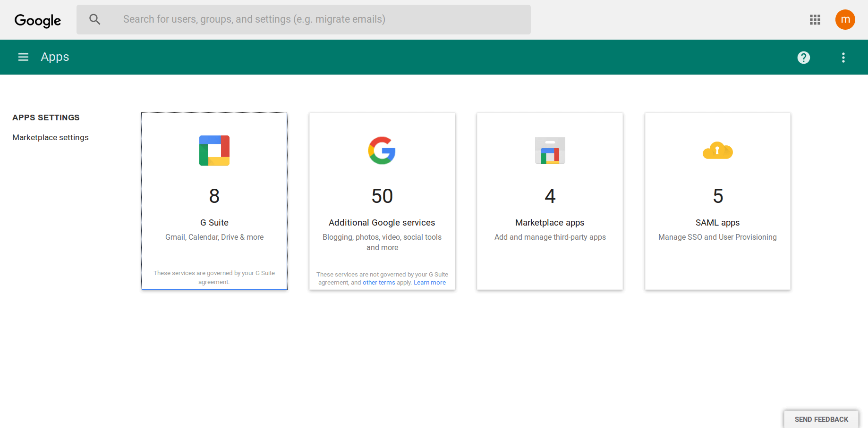
Task: Click the other terms link
Action: click(379, 282)
